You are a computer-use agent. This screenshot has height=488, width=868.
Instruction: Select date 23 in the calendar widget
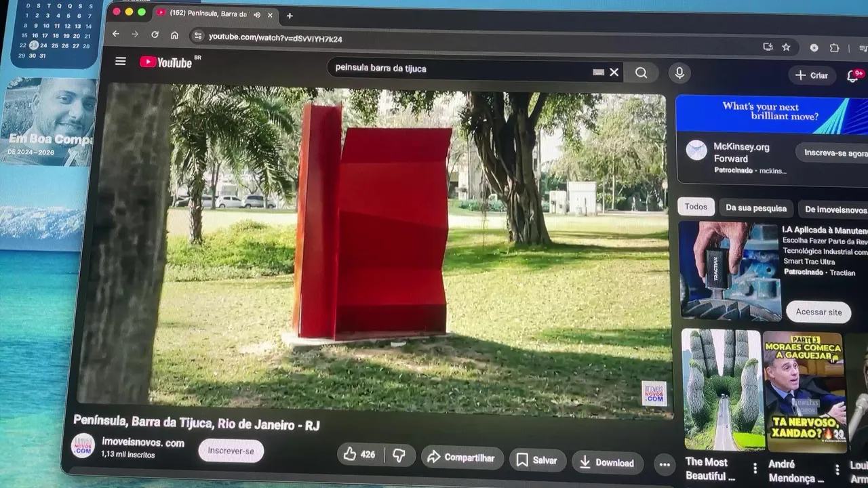33,45
